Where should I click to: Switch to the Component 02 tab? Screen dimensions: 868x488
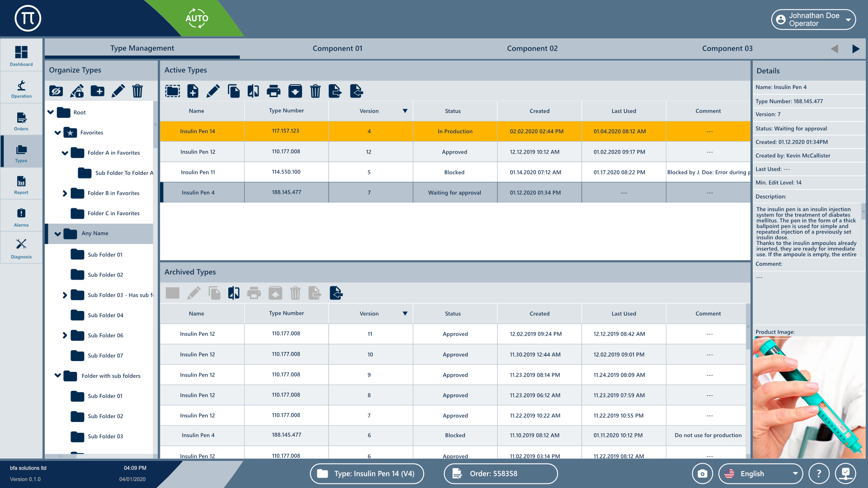532,48
